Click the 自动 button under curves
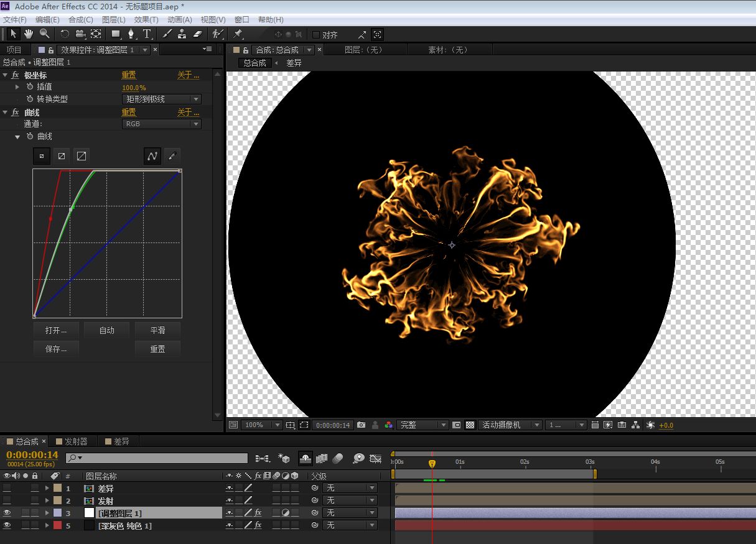 (107, 330)
